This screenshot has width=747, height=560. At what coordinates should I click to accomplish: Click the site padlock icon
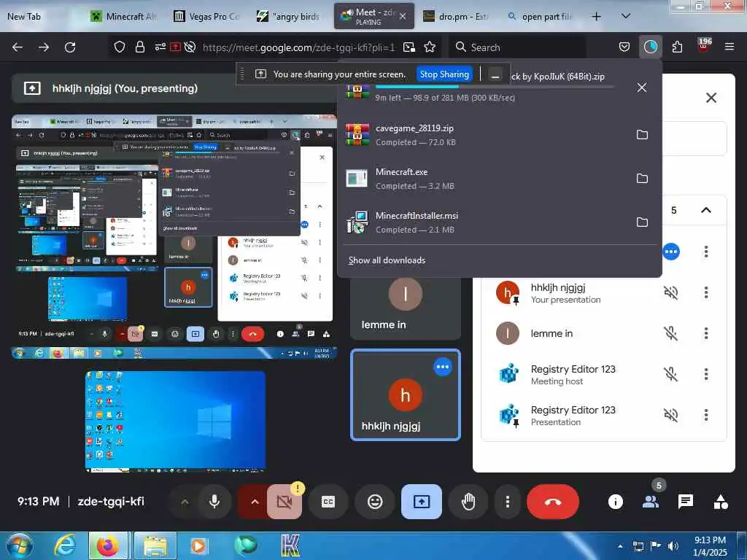pos(139,47)
